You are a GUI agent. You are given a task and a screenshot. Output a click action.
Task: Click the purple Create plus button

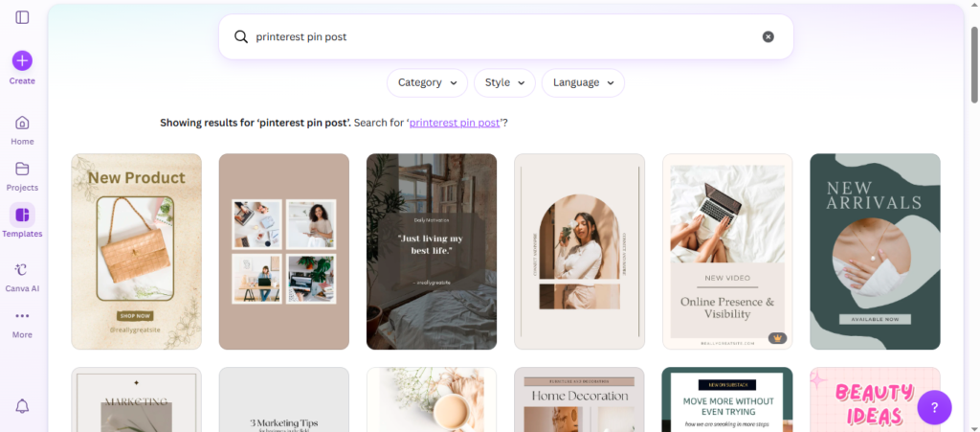(22, 60)
